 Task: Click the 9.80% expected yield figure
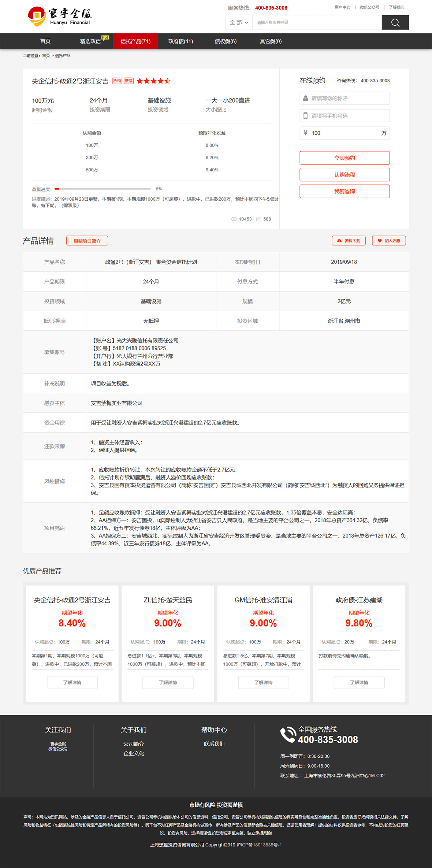pyautogui.click(x=359, y=623)
